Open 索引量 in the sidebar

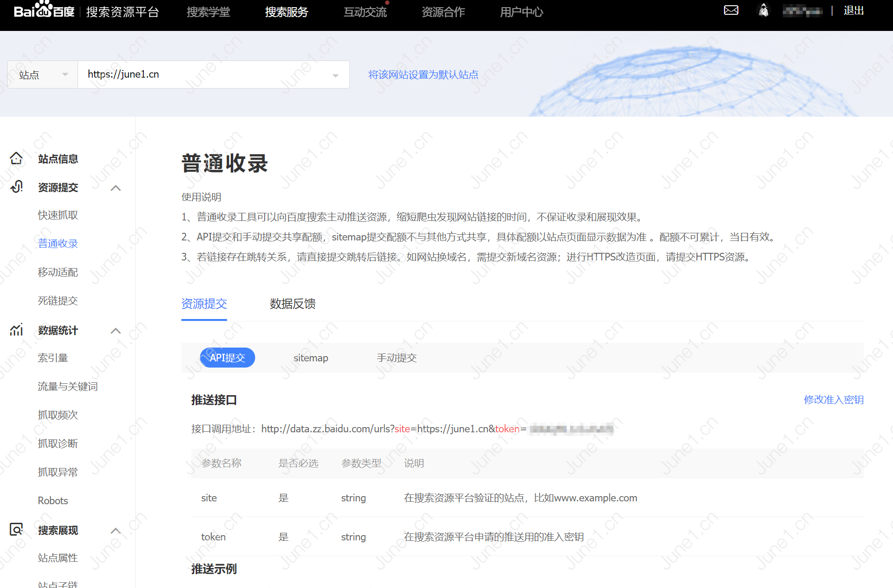pos(53,358)
